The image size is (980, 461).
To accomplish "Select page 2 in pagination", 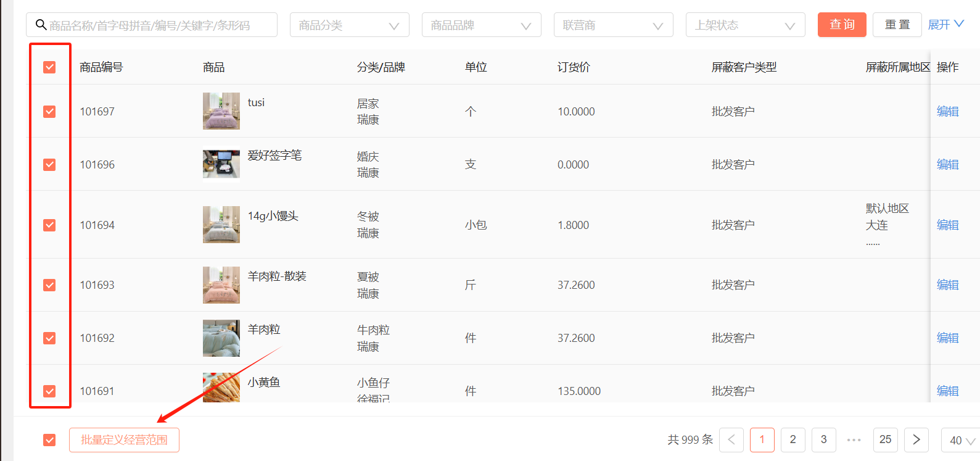I will coord(793,439).
